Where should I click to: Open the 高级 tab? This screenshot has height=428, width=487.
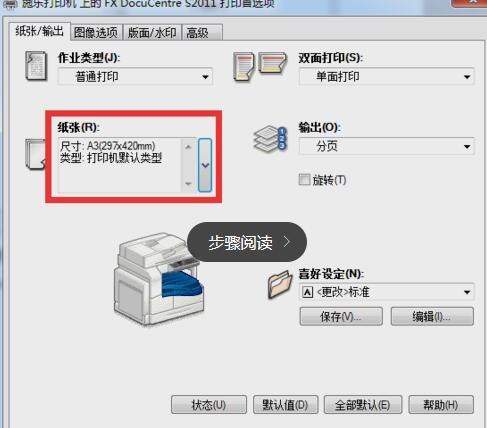[202, 33]
